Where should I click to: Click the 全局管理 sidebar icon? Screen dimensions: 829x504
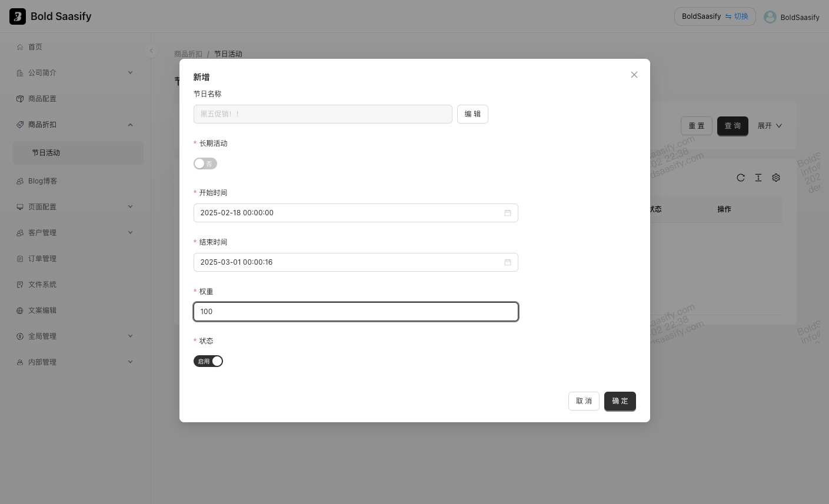pyautogui.click(x=20, y=336)
